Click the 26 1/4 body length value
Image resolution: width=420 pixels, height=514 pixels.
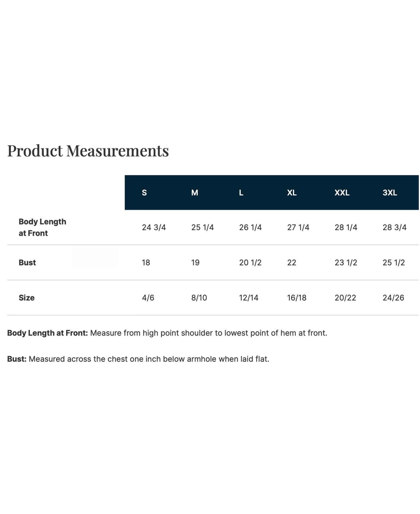click(250, 227)
